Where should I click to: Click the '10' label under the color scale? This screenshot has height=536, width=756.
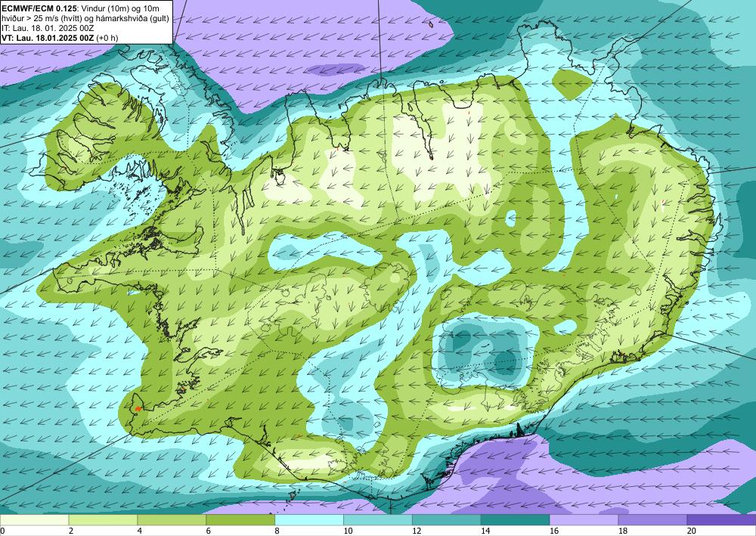point(348,531)
